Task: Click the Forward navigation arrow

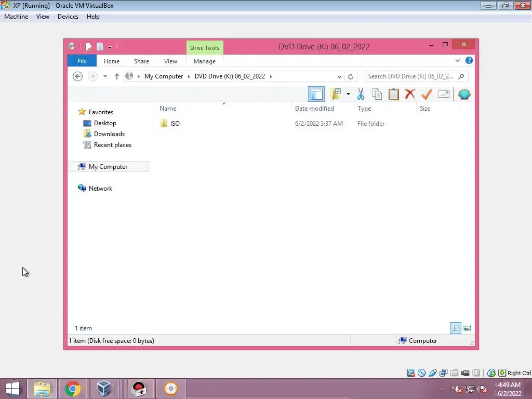Action: [92, 76]
